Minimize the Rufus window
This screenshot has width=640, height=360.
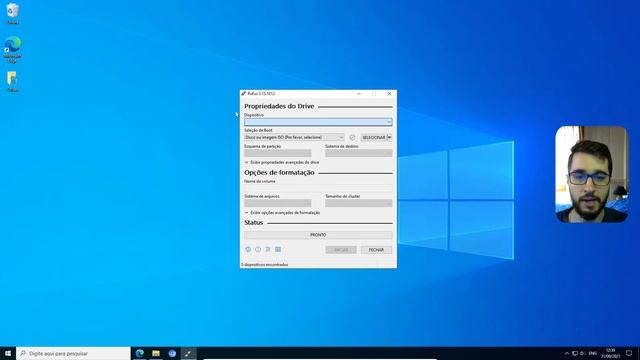tap(359, 94)
